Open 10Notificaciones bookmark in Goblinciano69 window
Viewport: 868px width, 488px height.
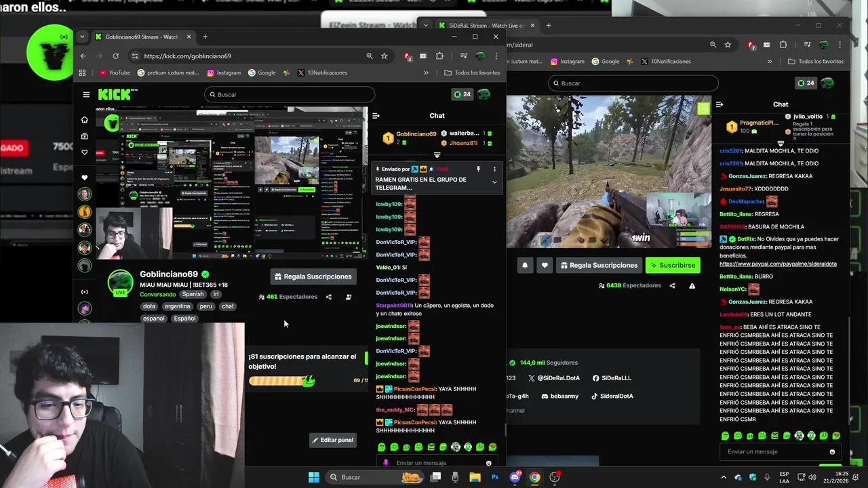pos(322,73)
